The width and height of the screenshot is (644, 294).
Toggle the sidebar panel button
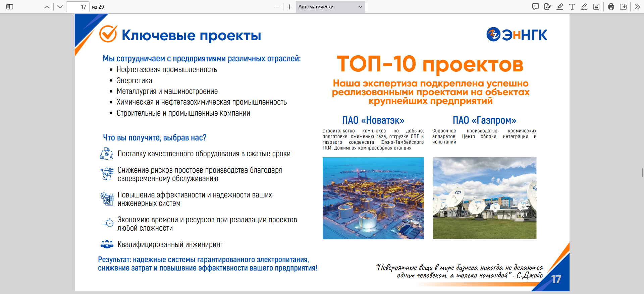pos(10,7)
